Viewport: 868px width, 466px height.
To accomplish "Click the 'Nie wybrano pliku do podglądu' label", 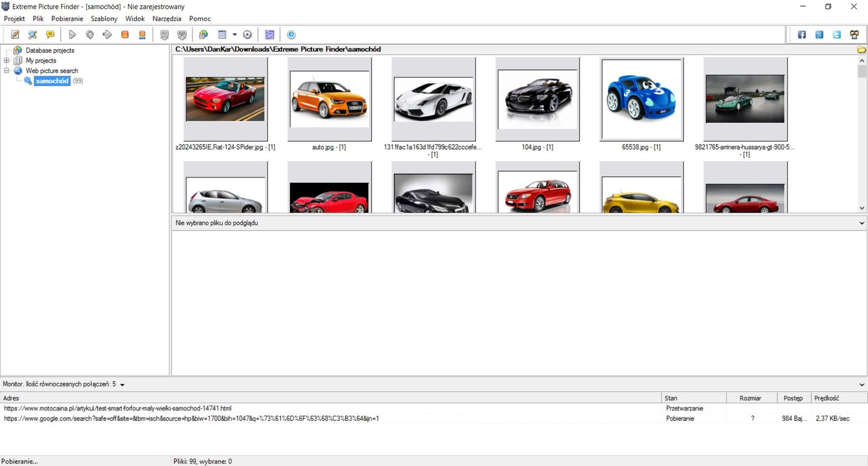I will click(x=216, y=223).
